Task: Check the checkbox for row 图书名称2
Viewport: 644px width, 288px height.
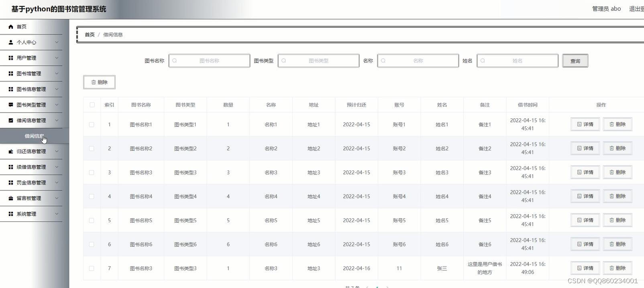Action: 92,148
